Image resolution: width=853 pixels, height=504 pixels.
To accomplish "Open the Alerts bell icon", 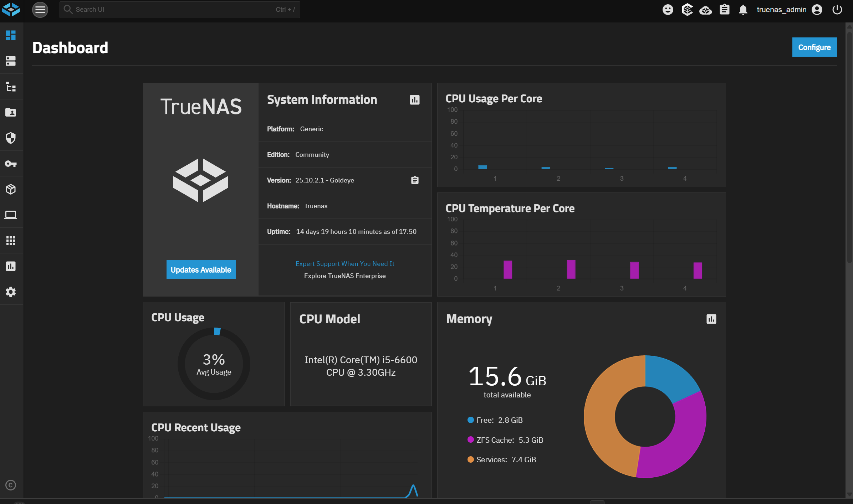I will pyautogui.click(x=743, y=10).
